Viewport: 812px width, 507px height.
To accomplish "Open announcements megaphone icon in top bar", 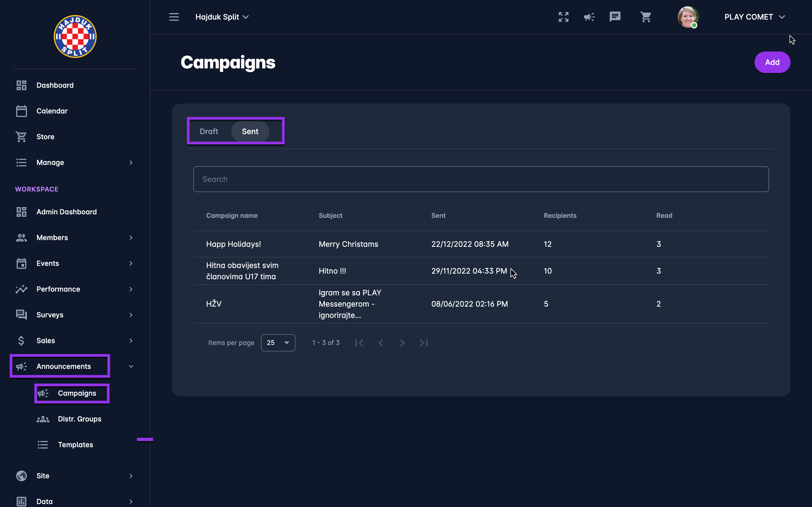I will [589, 17].
